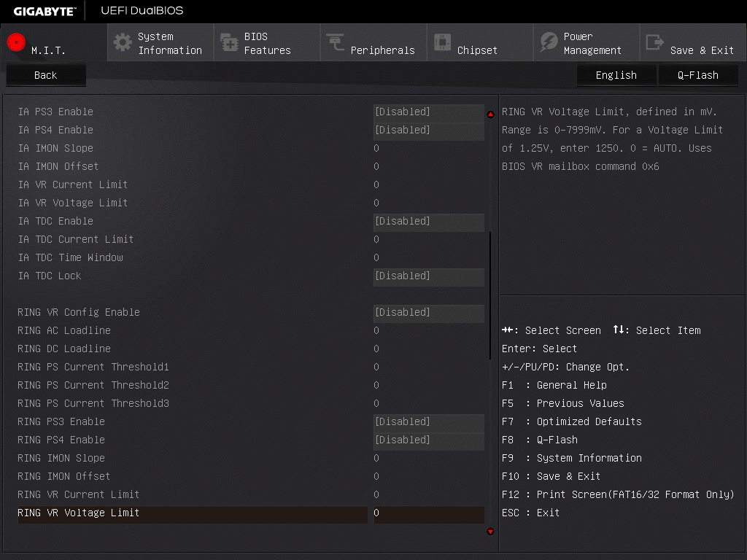Click the Back button
The width and height of the screenshot is (747, 560).
pyautogui.click(x=46, y=75)
